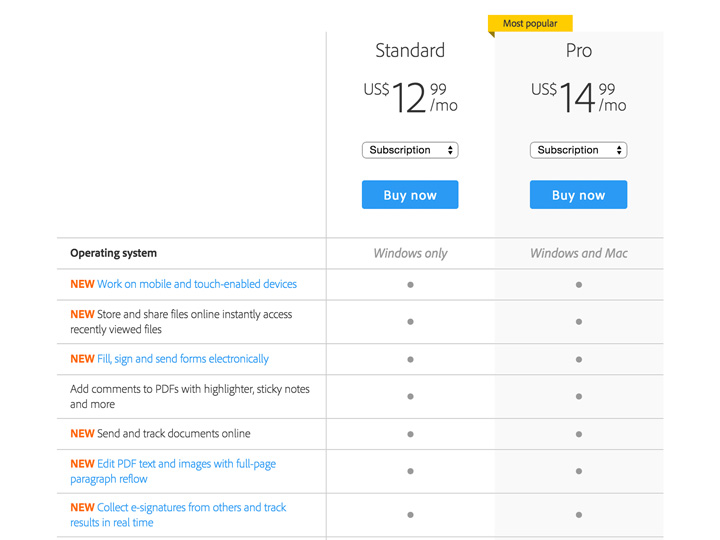Image resolution: width=720 pixels, height=540 pixels.
Task: Open Fill, sign and send forms electronically link
Action: [x=183, y=359]
